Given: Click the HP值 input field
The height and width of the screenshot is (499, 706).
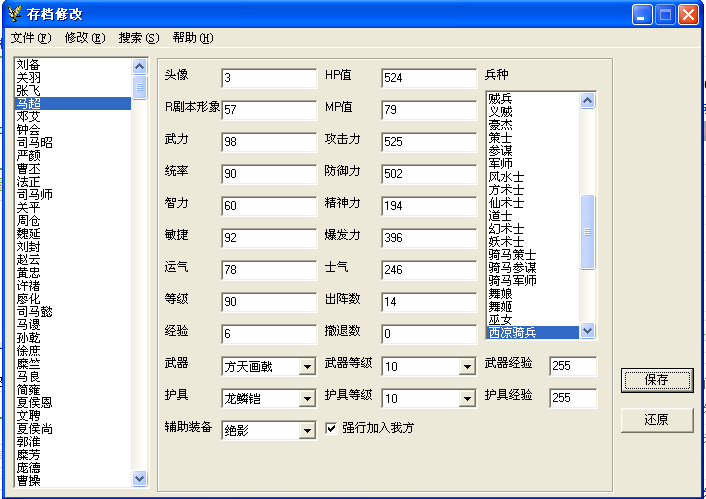Looking at the screenshot, I should (429, 78).
